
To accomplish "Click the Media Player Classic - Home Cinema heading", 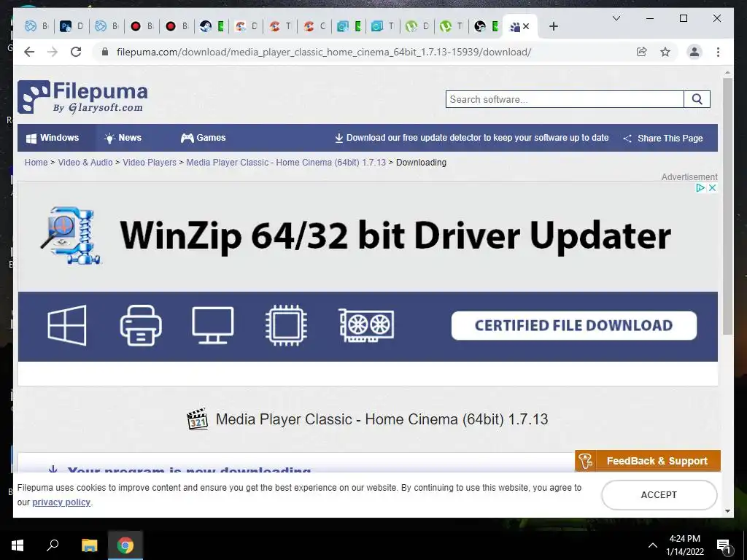I will (382, 419).
